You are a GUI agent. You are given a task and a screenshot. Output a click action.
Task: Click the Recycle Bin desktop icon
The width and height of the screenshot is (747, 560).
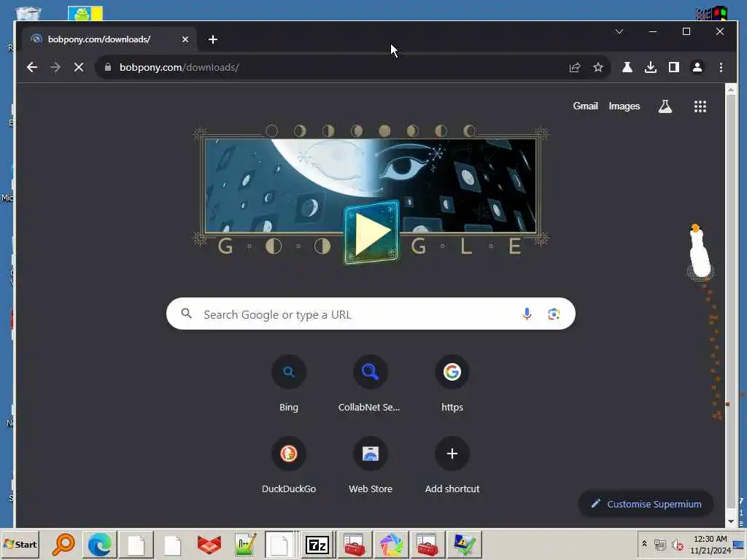(28, 13)
